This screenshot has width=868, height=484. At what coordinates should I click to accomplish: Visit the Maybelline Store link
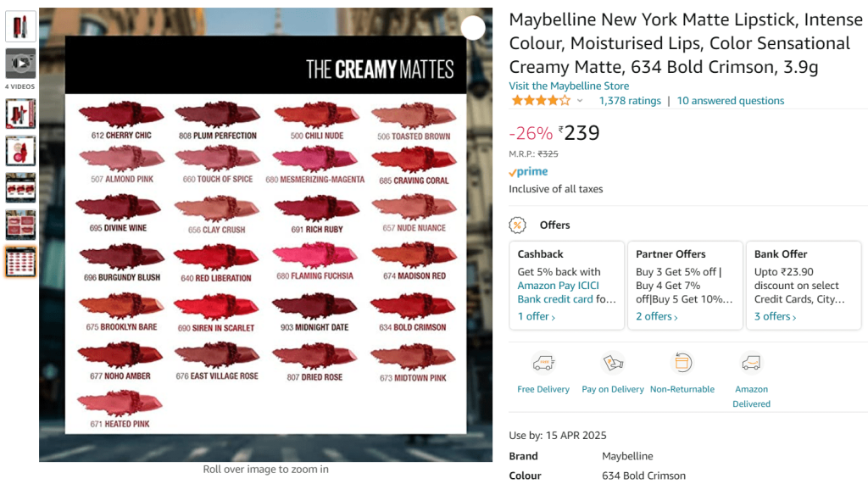click(569, 86)
